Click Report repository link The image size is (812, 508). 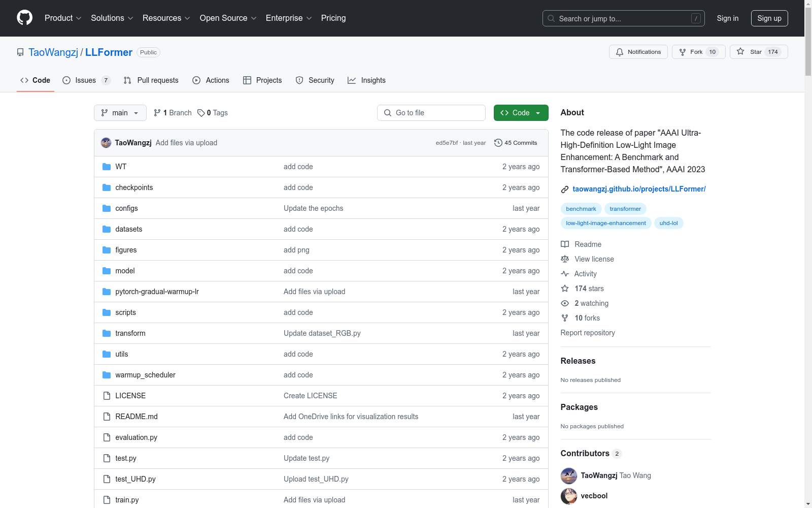click(x=588, y=333)
